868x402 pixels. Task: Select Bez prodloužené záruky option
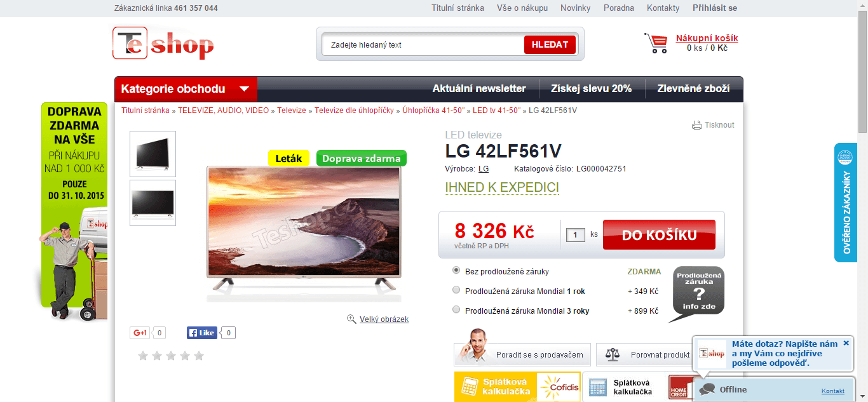point(456,271)
